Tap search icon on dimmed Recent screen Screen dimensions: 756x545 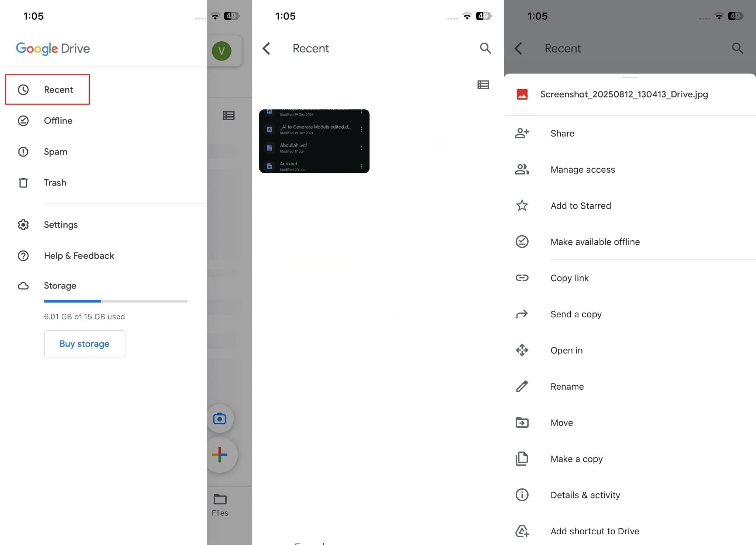tap(738, 48)
